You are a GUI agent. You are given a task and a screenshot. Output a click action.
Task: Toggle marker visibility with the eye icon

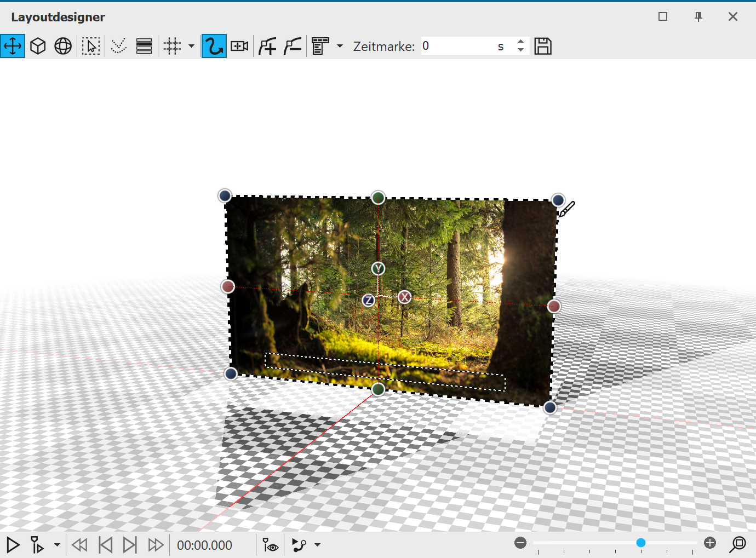pos(270,545)
